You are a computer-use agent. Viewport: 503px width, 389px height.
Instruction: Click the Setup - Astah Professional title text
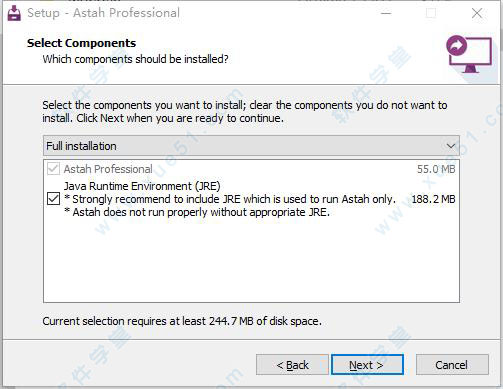[103, 13]
